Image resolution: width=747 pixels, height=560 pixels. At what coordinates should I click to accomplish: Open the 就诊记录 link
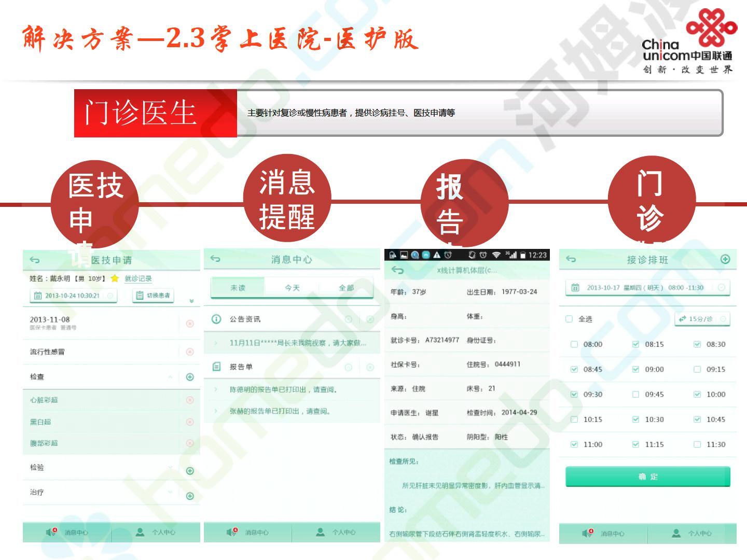pyautogui.click(x=138, y=278)
